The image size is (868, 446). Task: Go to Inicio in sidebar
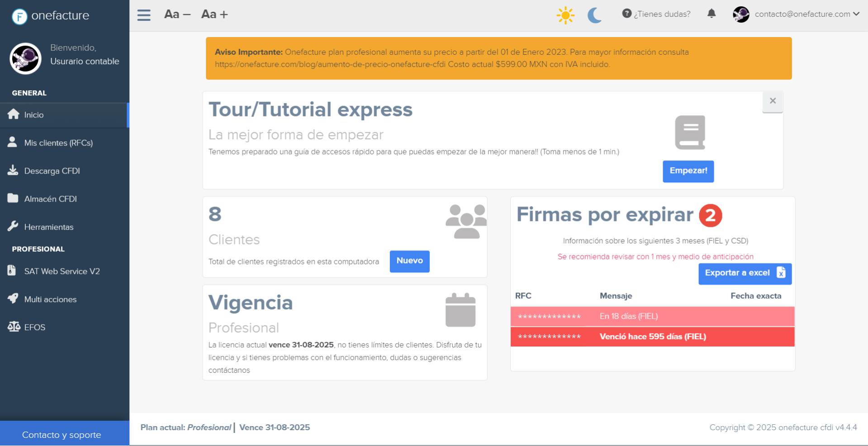[64, 115]
